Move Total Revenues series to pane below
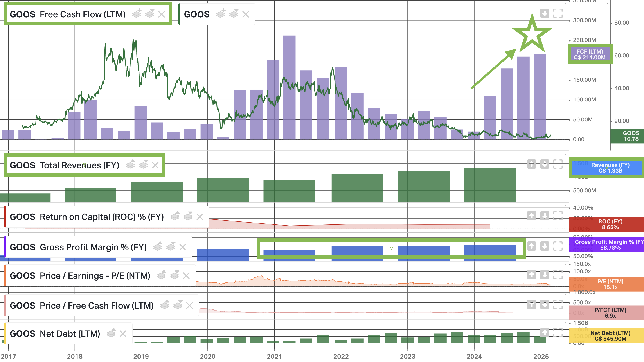Image resolution: width=644 pixels, height=362 pixels. coord(143,164)
